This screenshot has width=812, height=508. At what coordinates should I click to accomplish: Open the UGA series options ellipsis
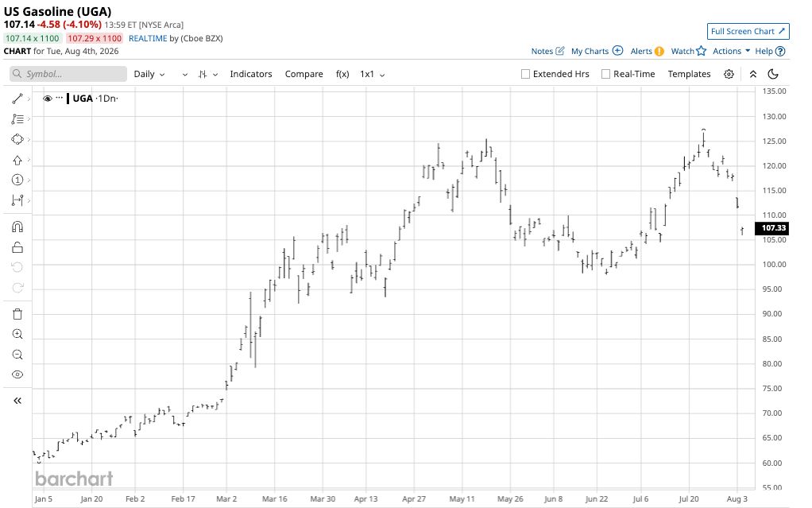click(59, 98)
